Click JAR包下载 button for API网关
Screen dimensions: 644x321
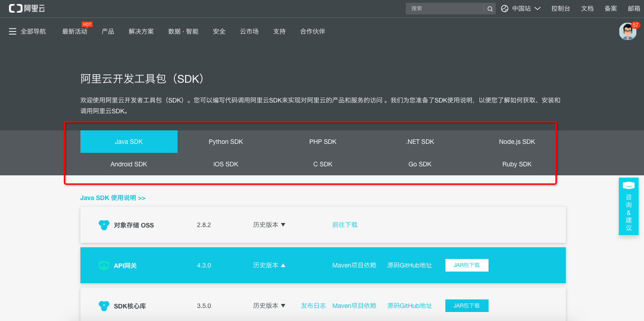pos(467,265)
